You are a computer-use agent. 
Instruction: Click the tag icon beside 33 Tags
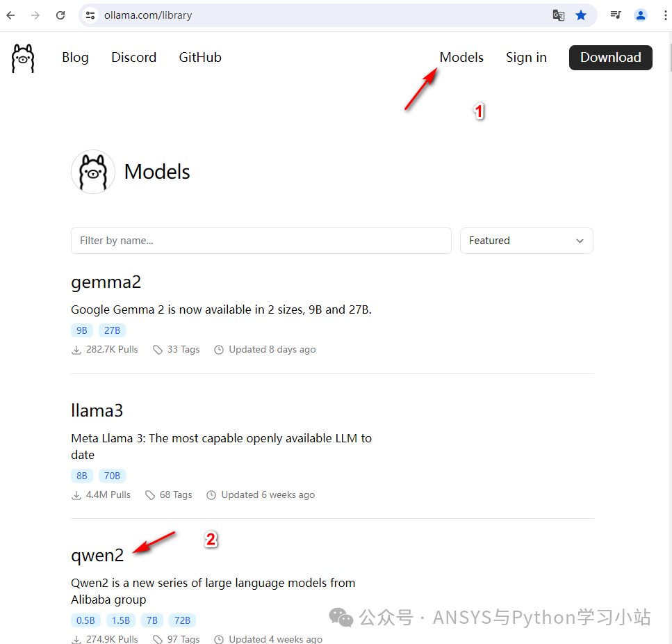coord(158,351)
